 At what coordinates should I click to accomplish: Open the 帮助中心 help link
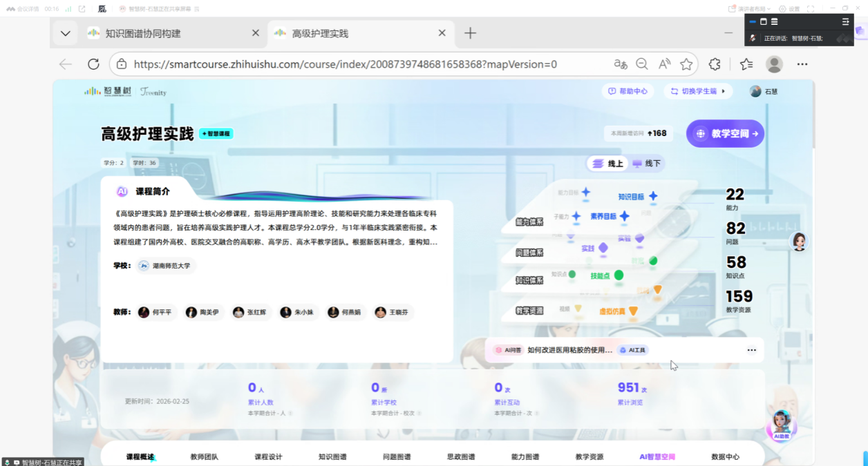tap(628, 91)
